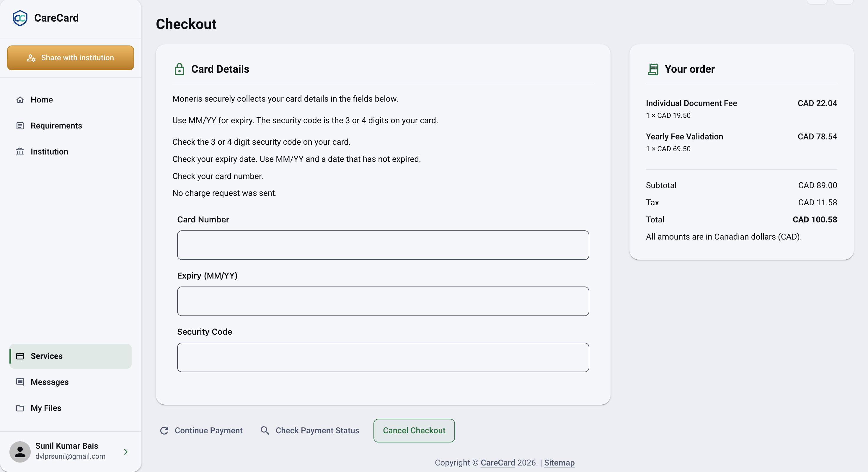Click the Messages chat icon
This screenshot has height=472, width=868.
20,382
